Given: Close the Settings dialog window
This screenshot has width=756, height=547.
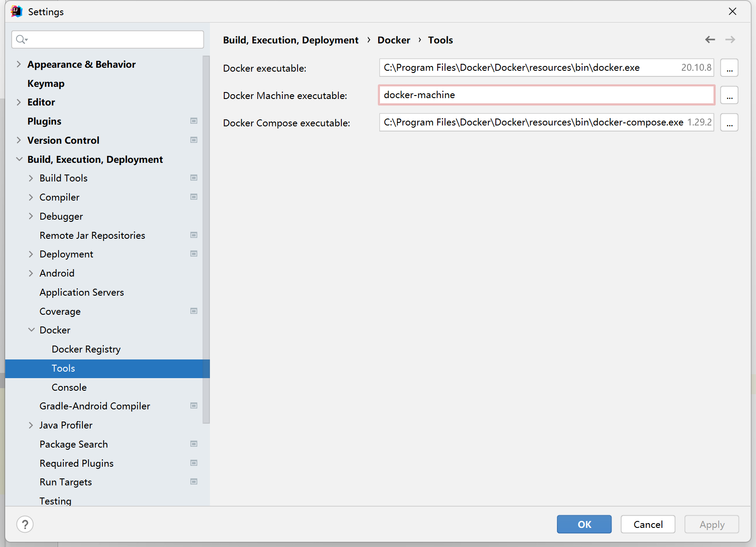Looking at the screenshot, I should click(x=733, y=11).
